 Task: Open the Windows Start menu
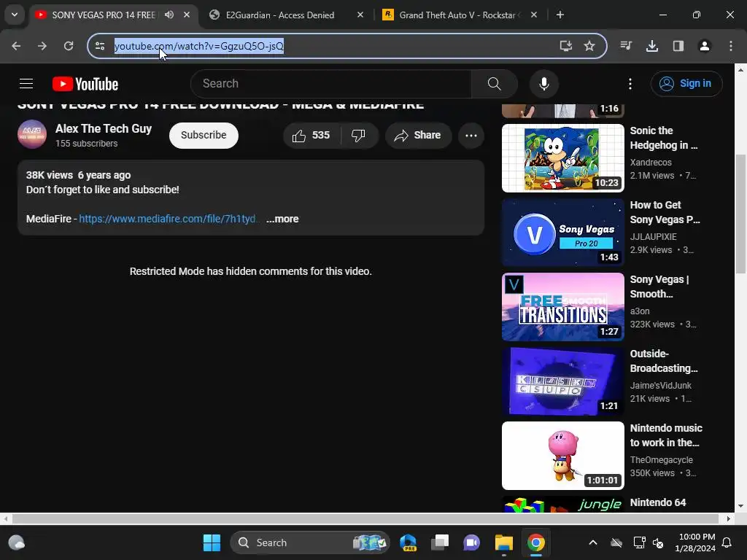(x=212, y=542)
